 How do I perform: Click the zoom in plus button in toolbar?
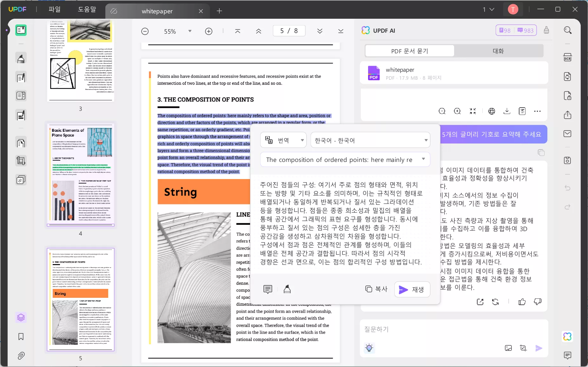click(x=208, y=31)
